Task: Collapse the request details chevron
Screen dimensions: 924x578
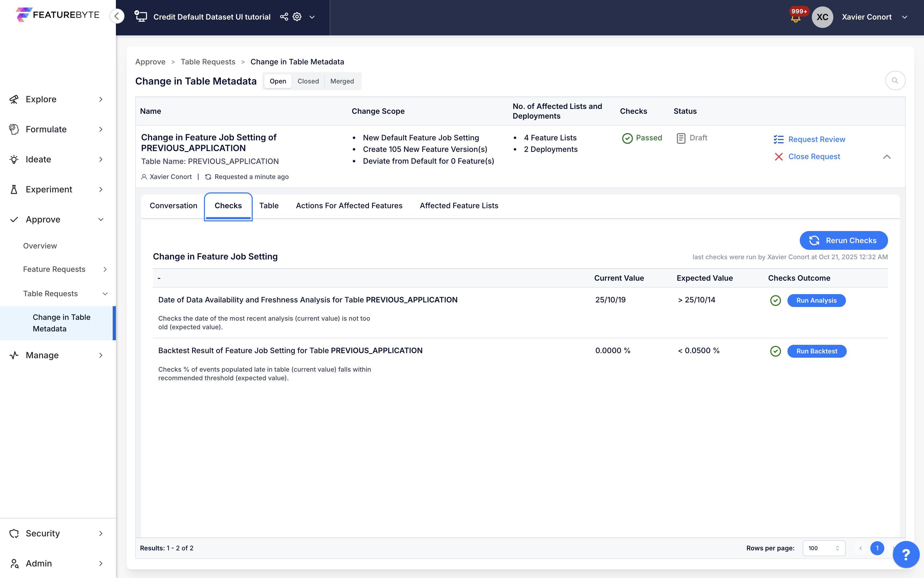Action: pyautogui.click(x=886, y=157)
